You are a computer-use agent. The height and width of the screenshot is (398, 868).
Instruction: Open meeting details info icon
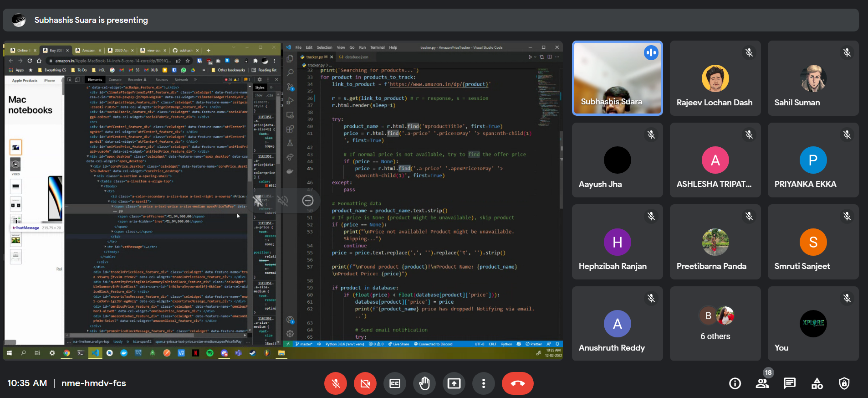pos(735,383)
